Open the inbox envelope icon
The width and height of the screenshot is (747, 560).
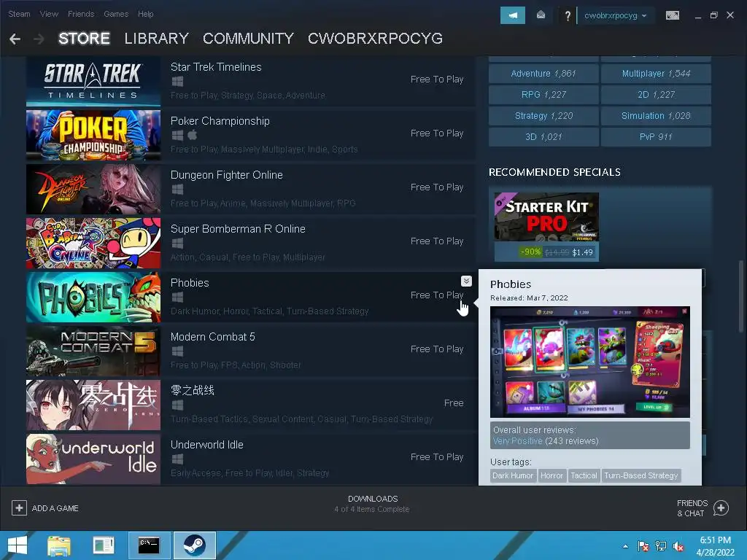point(541,15)
